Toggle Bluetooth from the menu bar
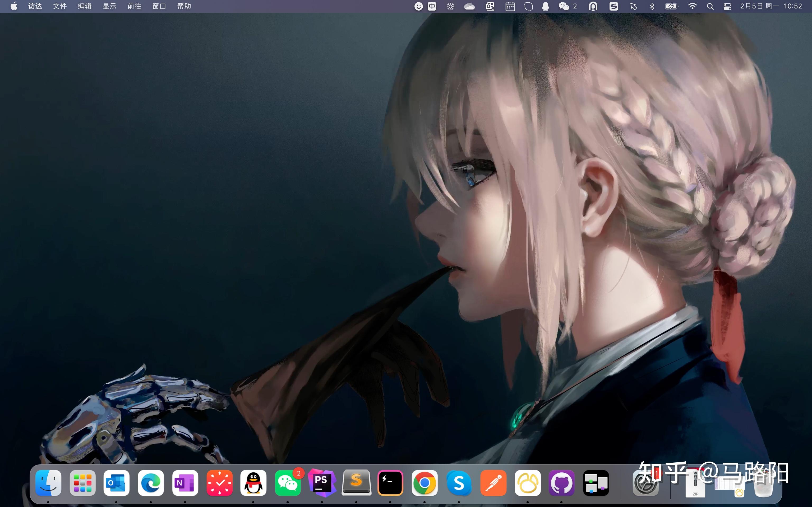 tap(652, 6)
